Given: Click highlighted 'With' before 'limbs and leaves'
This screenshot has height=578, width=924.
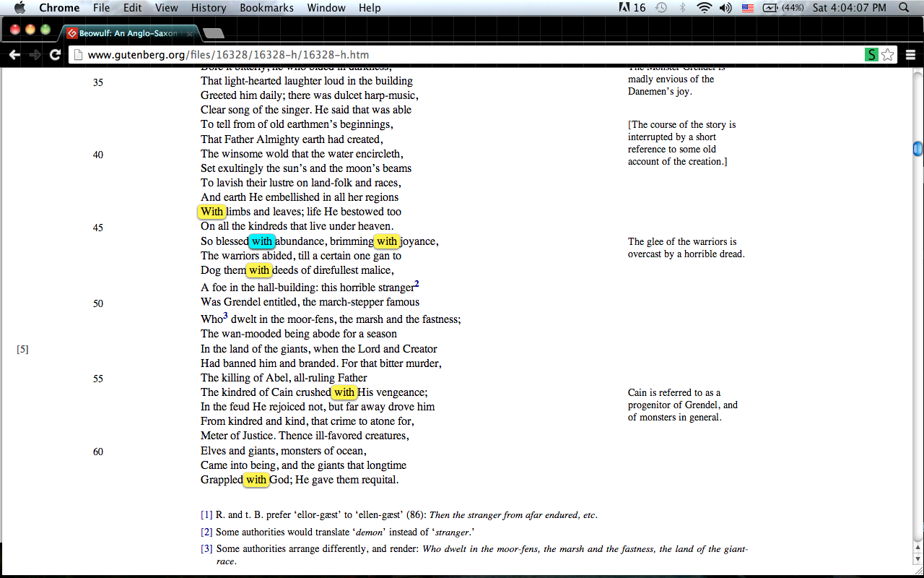Looking at the screenshot, I should [x=212, y=212].
